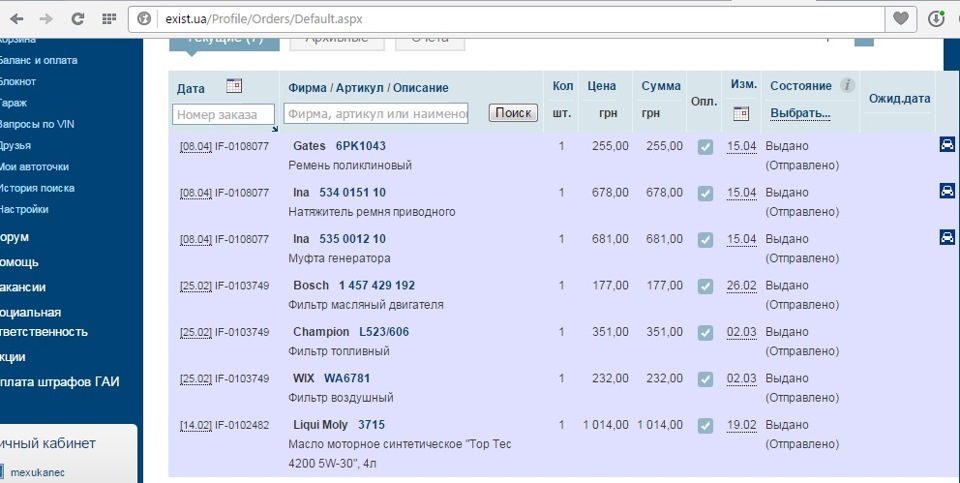Expand date [25.02] for Bosch order row
The height and width of the screenshot is (483, 960).
click(196, 286)
